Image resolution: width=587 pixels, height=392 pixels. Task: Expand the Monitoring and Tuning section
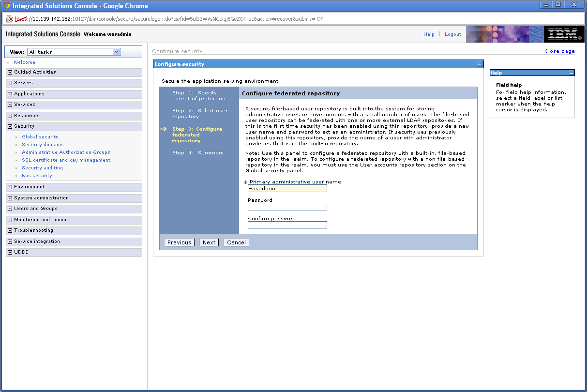pos(10,220)
